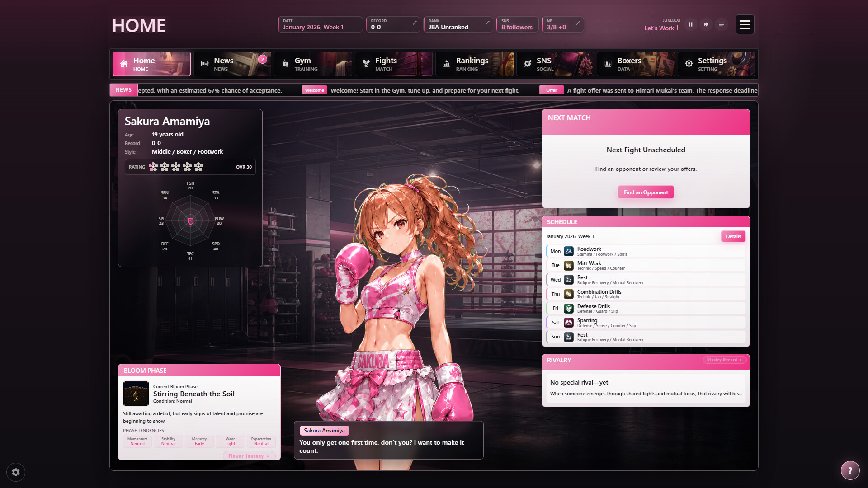This screenshot has height=488, width=868.
Task: Open the gear settings icon in the corner
Action: (16, 472)
